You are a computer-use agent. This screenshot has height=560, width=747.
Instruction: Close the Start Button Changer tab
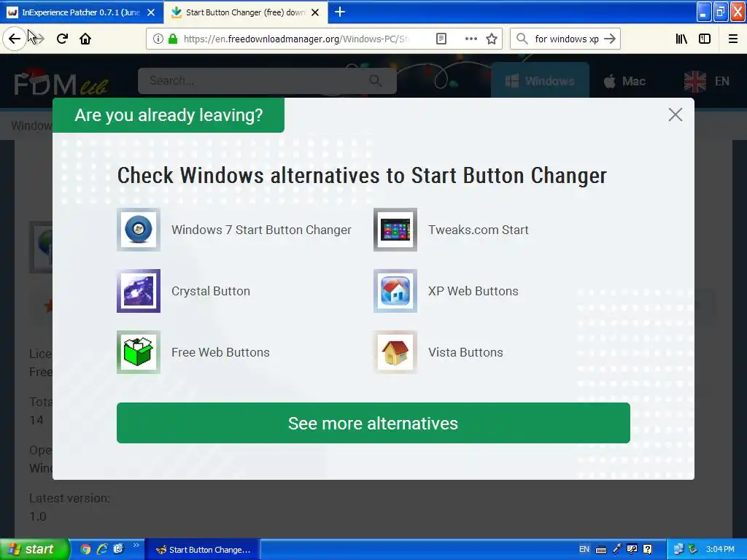click(x=315, y=12)
